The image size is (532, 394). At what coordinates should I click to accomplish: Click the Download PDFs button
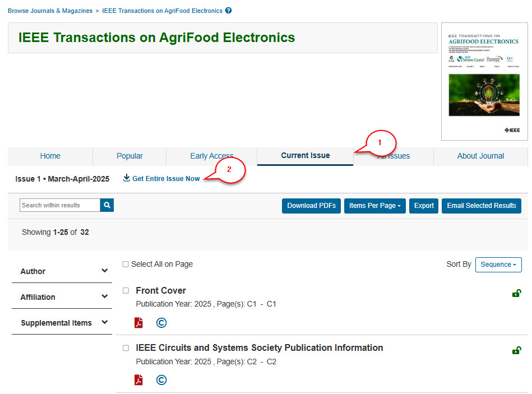(311, 206)
